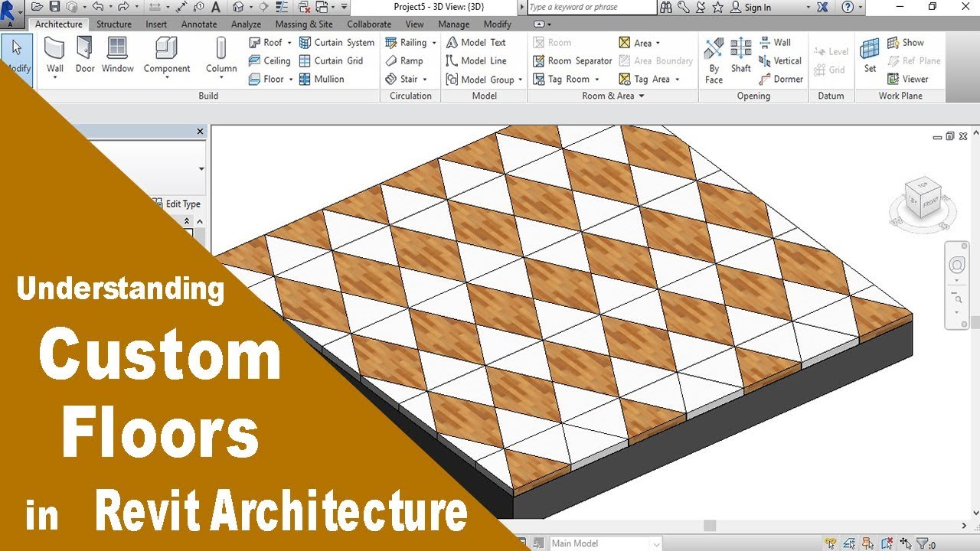Open the Insert ribbon tab
The height and width of the screenshot is (551, 980).
pyautogui.click(x=156, y=24)
